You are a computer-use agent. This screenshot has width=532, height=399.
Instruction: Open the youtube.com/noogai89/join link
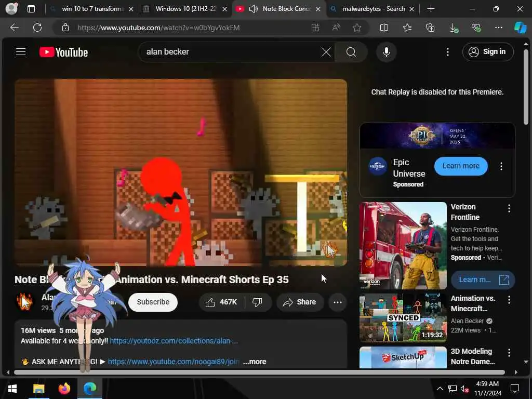click(x=174, y=362)
